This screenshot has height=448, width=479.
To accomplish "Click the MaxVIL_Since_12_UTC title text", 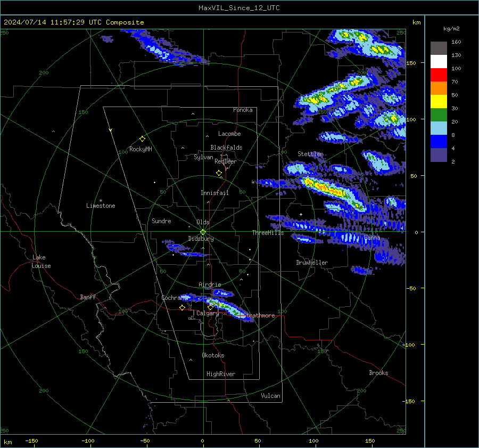I will (x=239, y=8).
